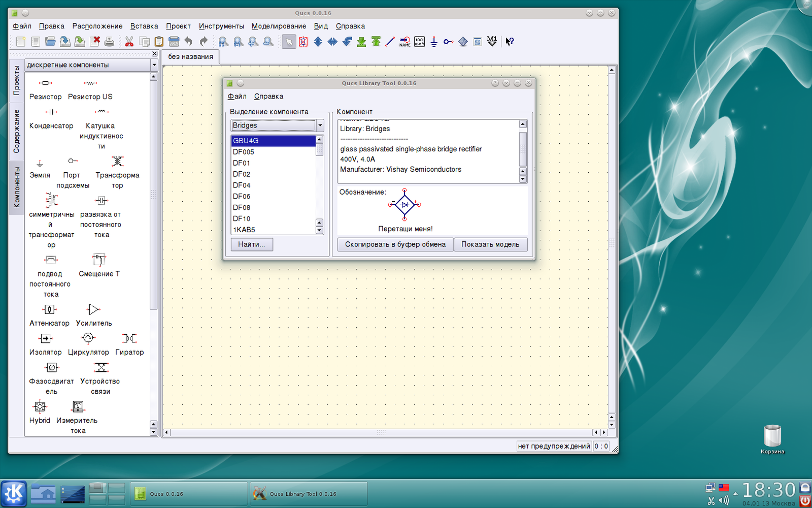Save all documents

tap(80, 42)
